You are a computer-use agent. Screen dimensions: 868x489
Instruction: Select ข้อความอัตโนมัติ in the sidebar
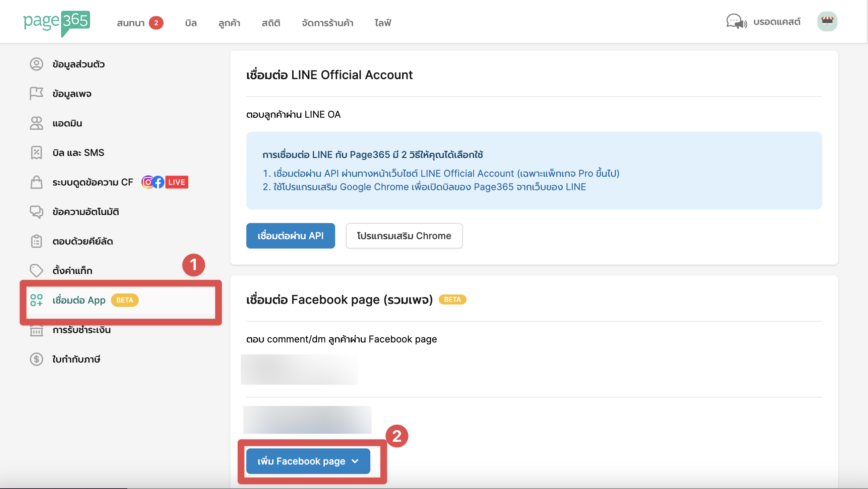coord(85,212)
